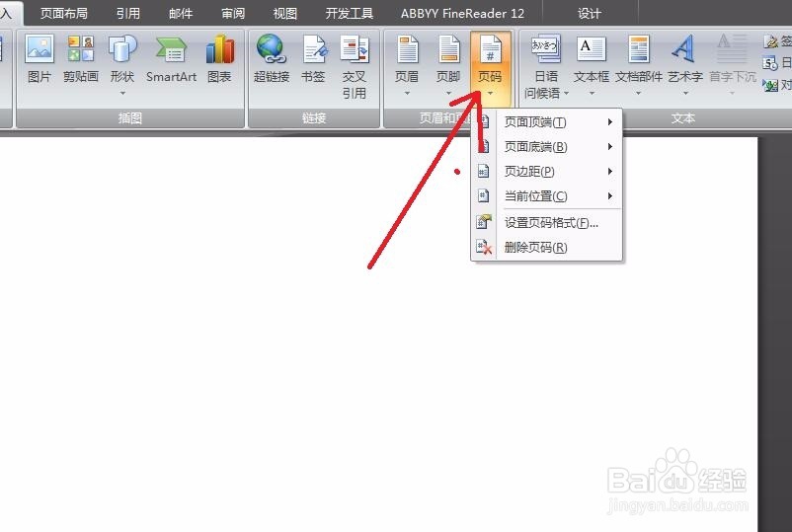
Task: Select 设置页码格式(F)... menu entry
Action: [x=546, y=222]
